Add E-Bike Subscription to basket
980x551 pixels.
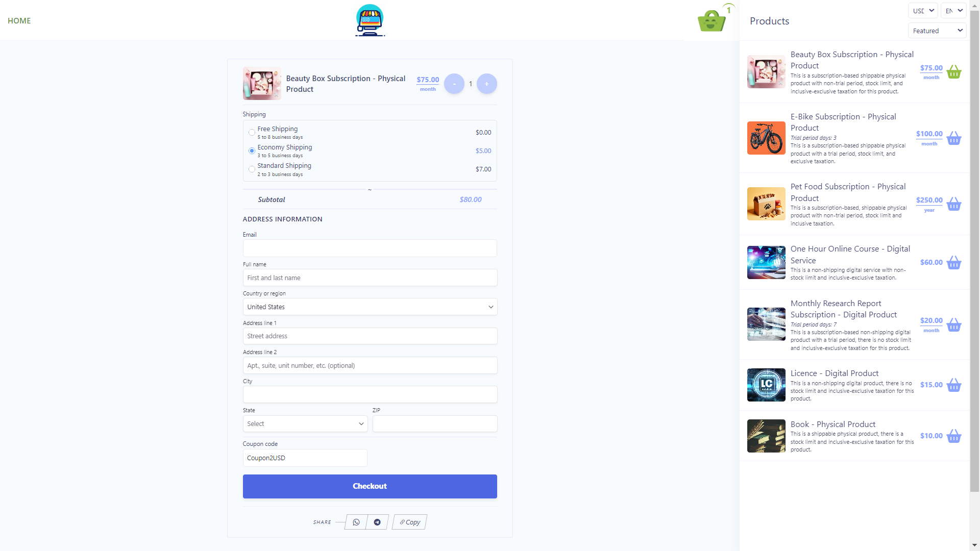[953, 138]
